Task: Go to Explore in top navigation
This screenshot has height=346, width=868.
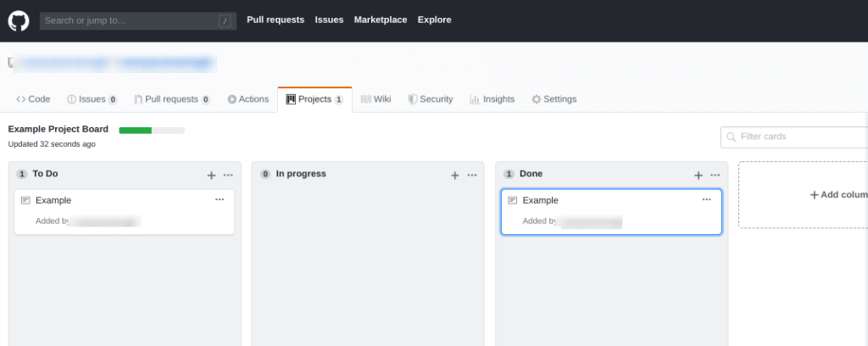Action: 434,20
